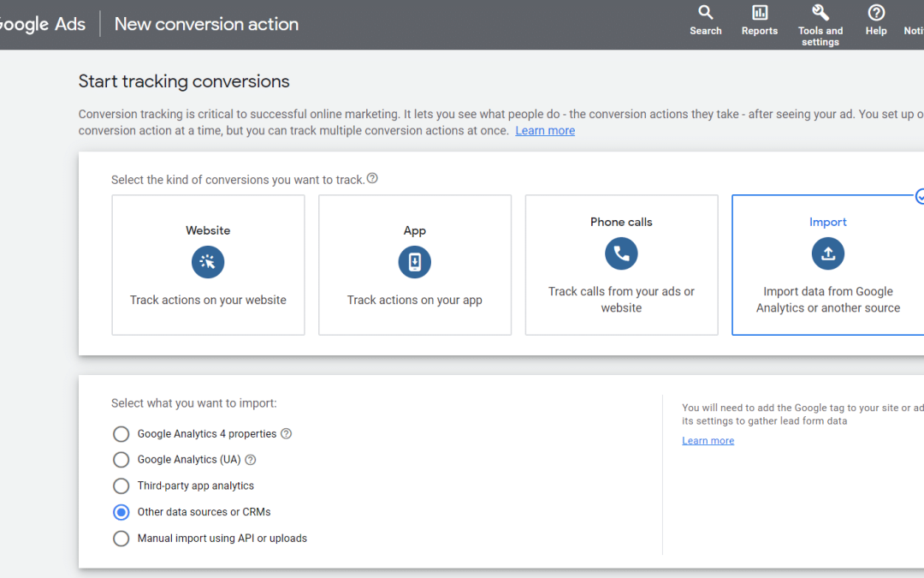Click the Google Ads logo text
924x578 pixels.
43,24
